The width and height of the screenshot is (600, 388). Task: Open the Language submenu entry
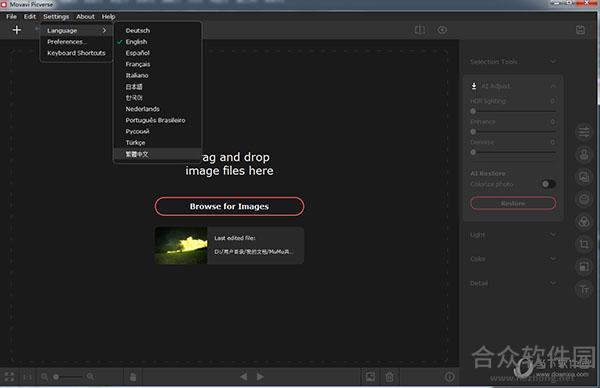point(76,30)
